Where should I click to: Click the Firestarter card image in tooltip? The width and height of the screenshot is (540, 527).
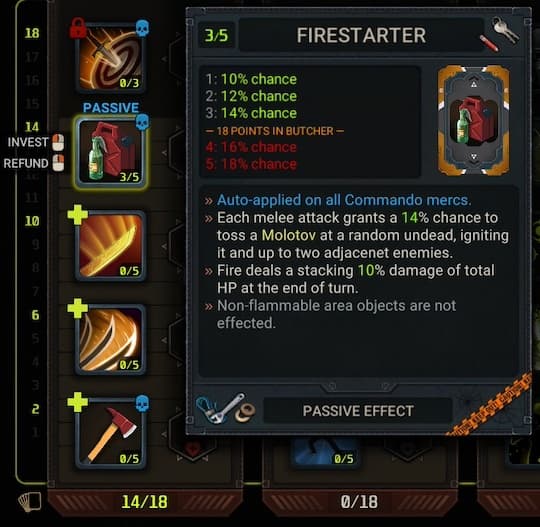click(474, 121)
